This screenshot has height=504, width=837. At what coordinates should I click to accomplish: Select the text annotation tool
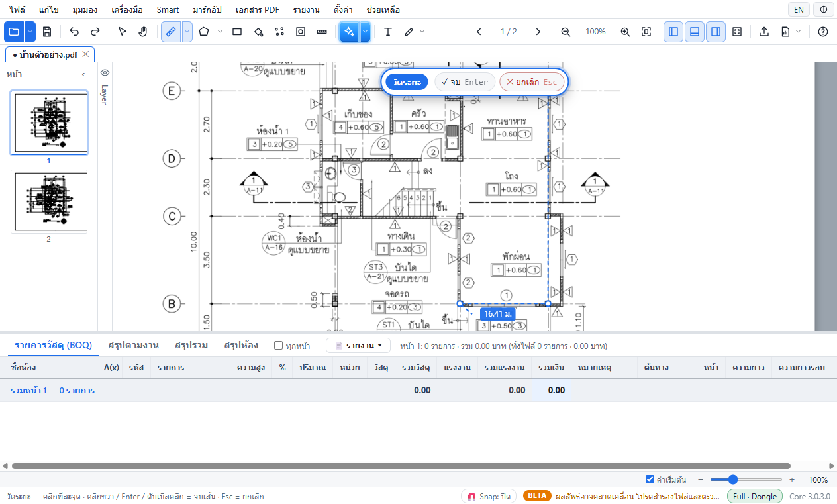388,32
